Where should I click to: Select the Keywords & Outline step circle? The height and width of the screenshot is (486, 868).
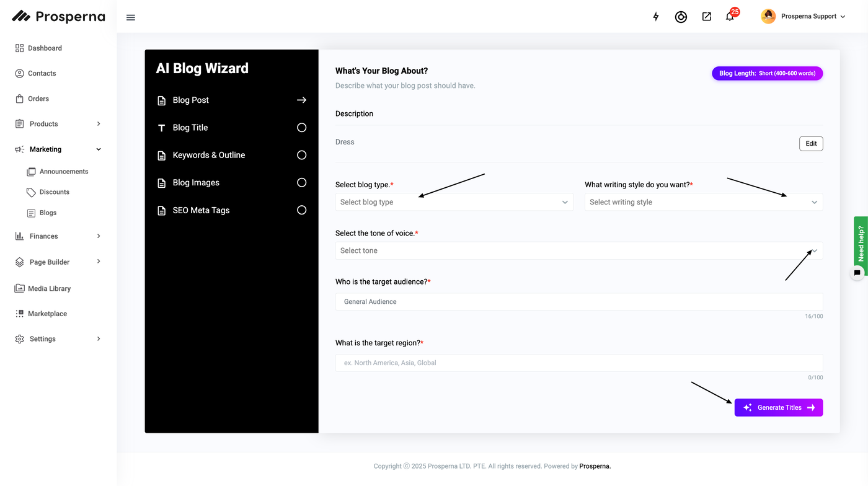pyautogui.click(x=301, y=155)
